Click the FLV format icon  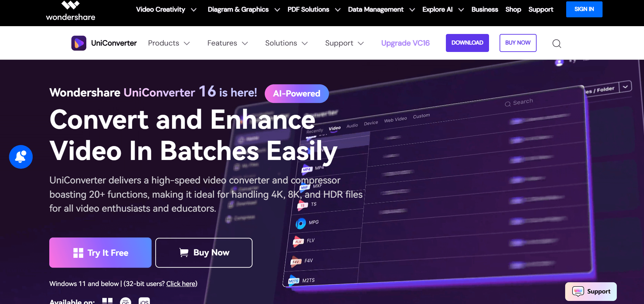[x=298, y=242]
